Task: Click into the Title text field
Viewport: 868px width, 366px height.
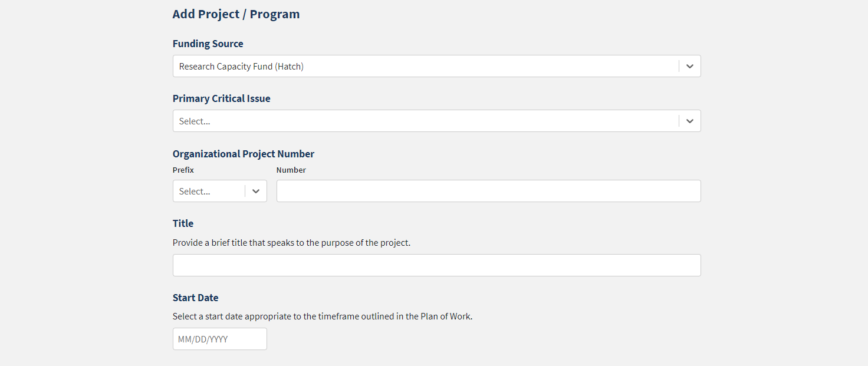Action: coord(436,265)
